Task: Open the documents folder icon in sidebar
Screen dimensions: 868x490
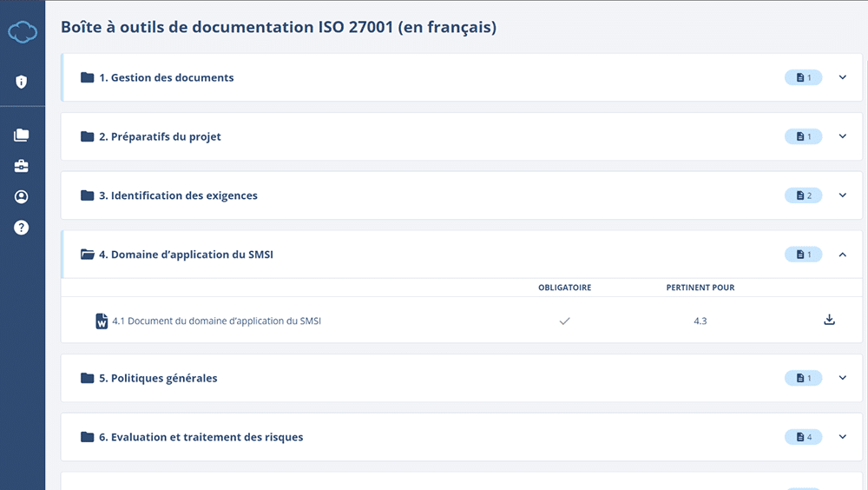Action: click(x=22, y=136)
